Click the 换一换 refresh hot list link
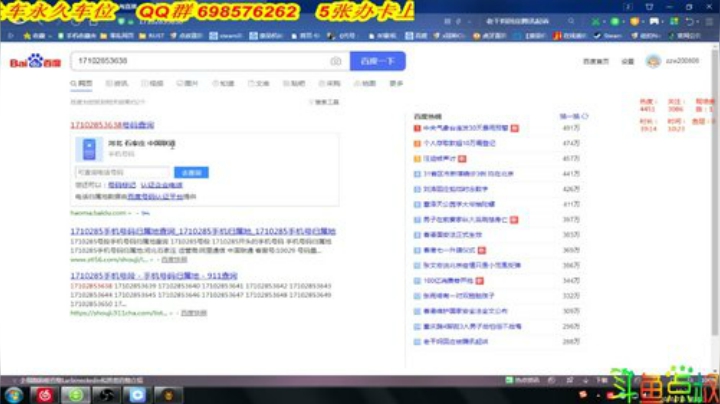The width and height of the screenshot is (720, 404). [x=570, y=117]
